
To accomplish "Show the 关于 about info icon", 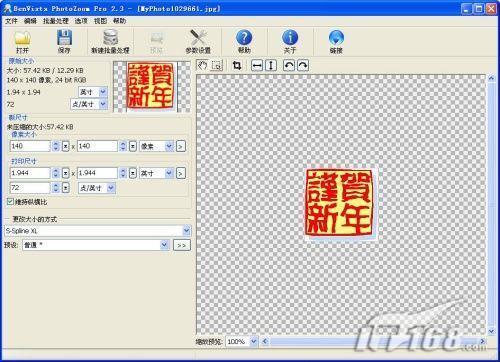I will coord(290,42).
